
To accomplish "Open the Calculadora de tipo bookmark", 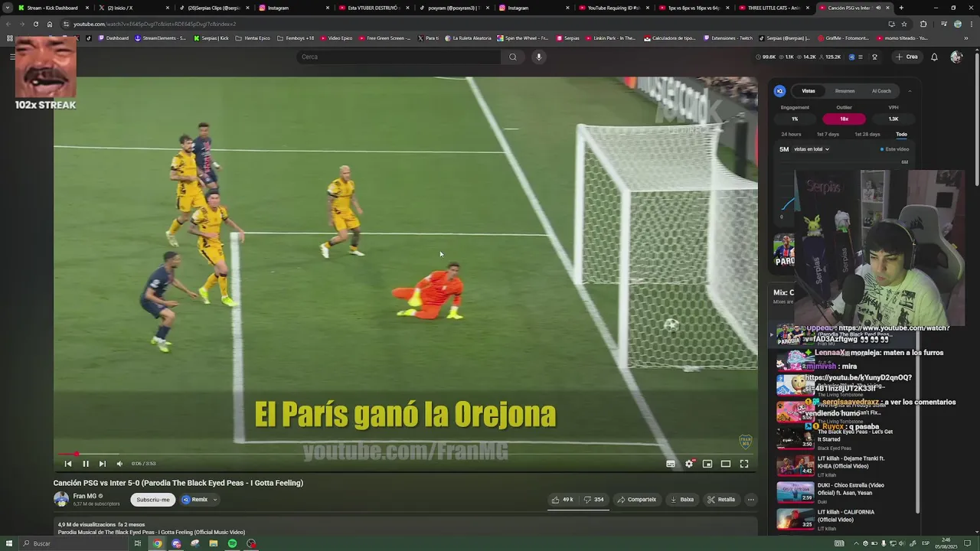I will pyautogui.click(x=670, y=37).
